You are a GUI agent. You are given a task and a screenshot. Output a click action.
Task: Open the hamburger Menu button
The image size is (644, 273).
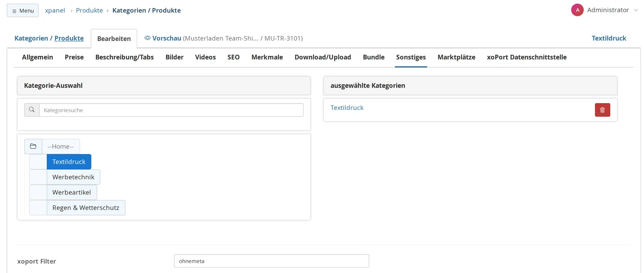(x=22, y=10)
